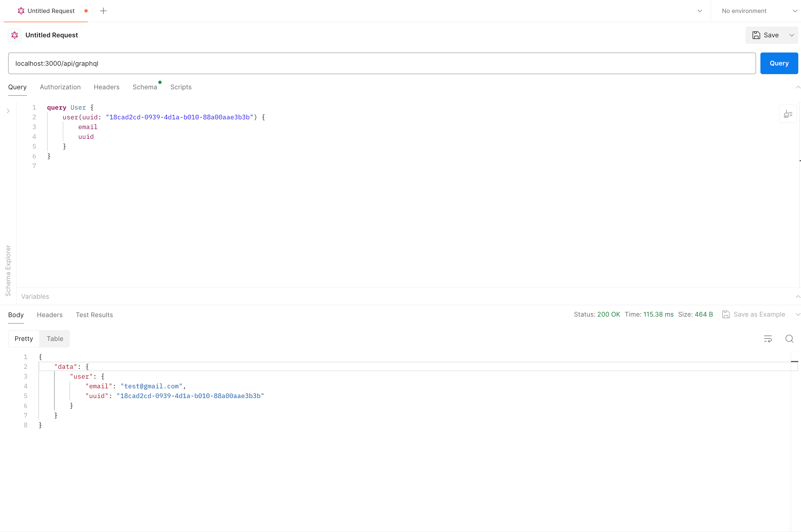Open the Save as Example dropdown chevron

798,314
